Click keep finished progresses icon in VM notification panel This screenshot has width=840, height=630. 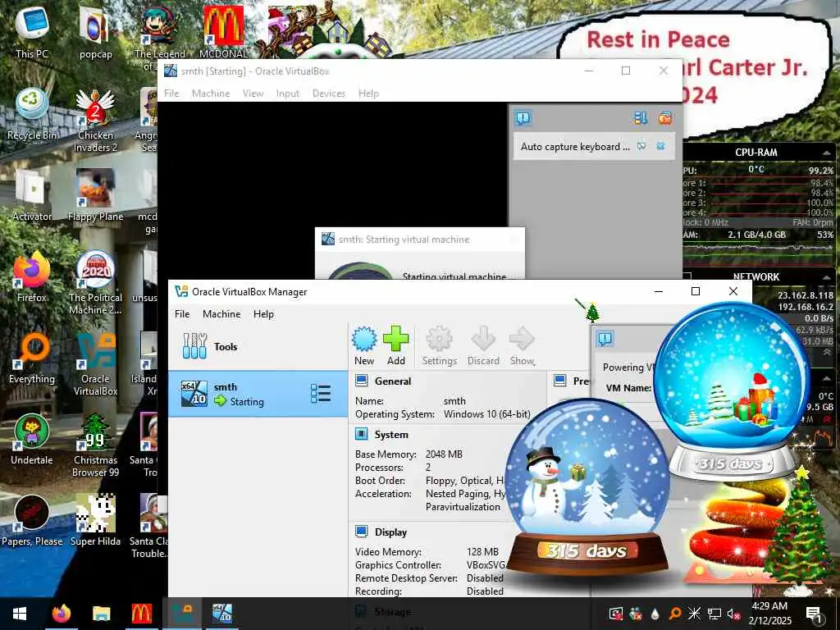(x=640, y=118)
